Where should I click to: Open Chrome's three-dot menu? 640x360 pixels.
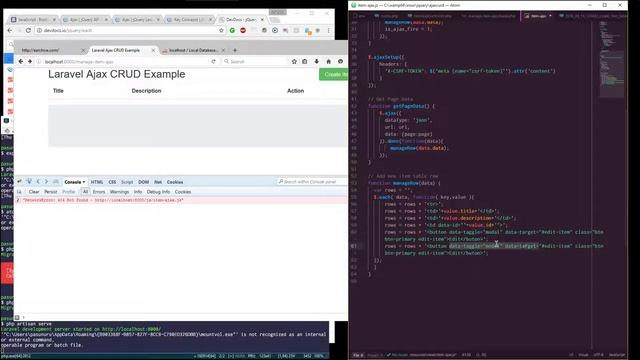click(329, 30)
